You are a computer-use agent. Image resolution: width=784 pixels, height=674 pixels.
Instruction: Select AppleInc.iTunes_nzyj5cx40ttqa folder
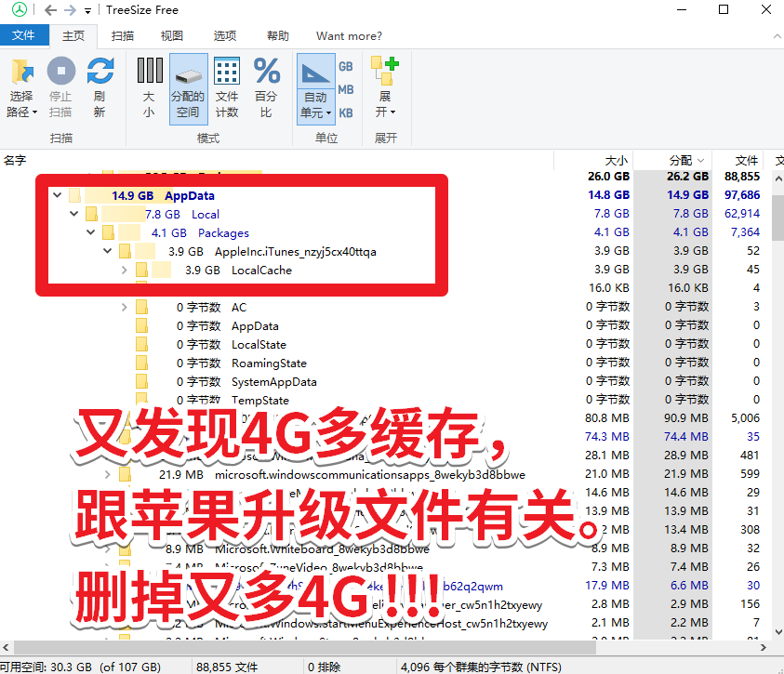point(296,251)
